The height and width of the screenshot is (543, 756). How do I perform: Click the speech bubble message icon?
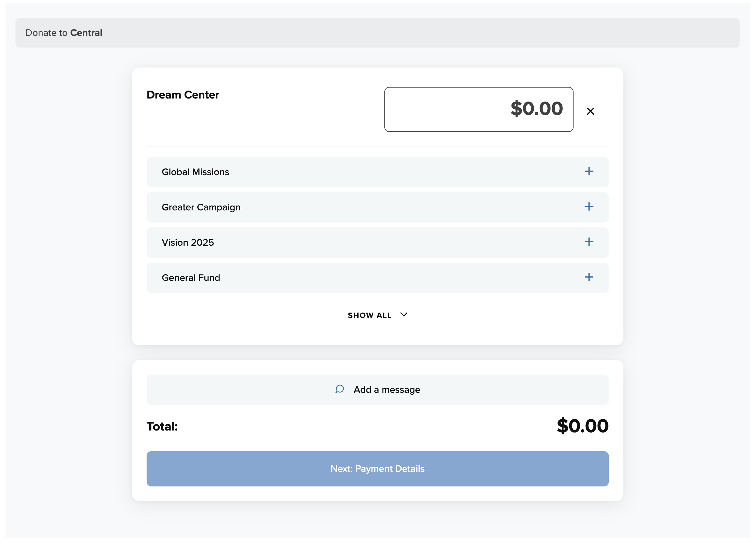click(339, 389)
